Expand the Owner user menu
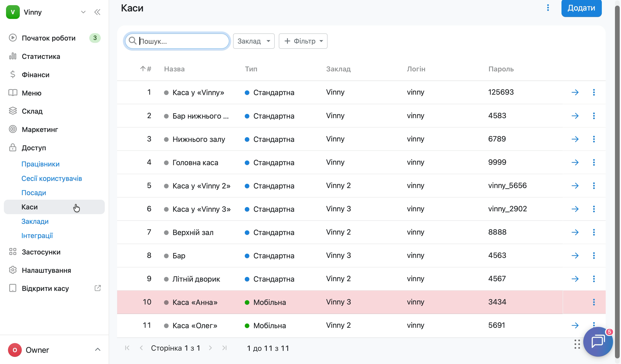The image size is (621, 364). [98, 350]
